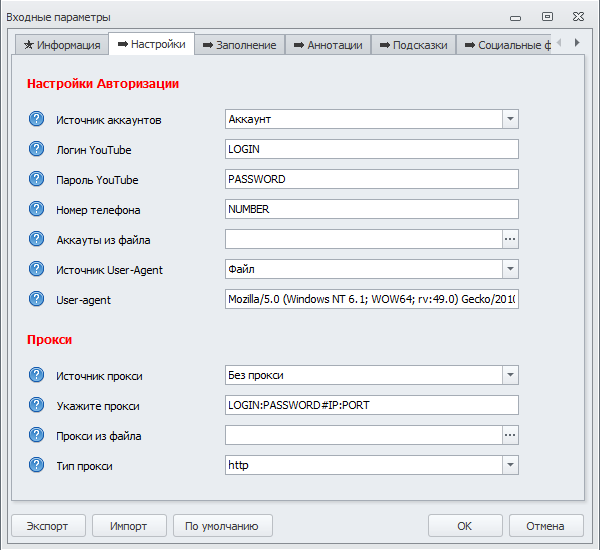Show help for Укажите прокси
600x550 pixels.
(36, 405)
